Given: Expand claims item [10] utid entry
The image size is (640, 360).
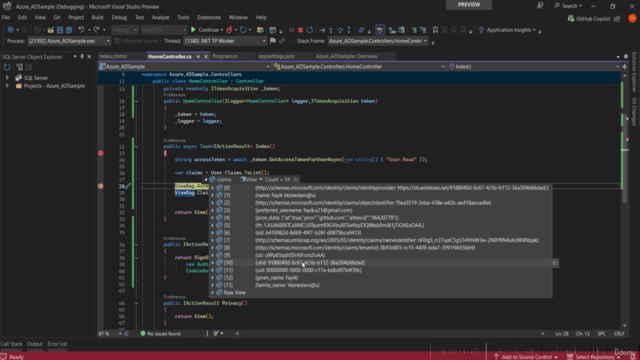Looking at the screenshot, I should tap(213, 262).
